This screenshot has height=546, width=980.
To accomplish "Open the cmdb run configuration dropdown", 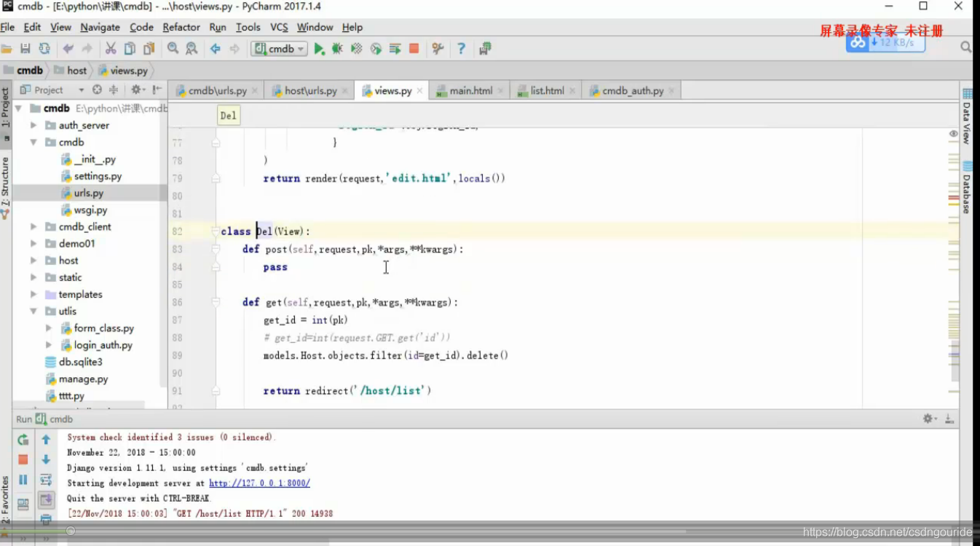I will click(x=280, y=49).
